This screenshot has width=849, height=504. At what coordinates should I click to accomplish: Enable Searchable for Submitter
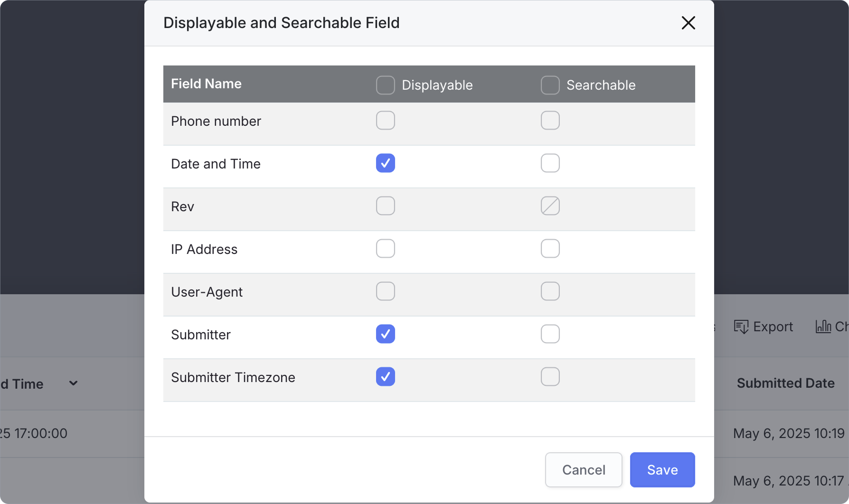pyautogui.click(x=550, y=334)
